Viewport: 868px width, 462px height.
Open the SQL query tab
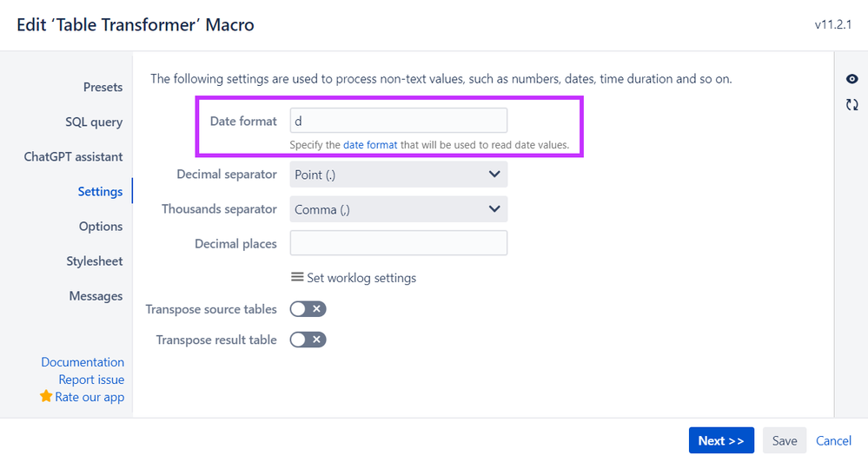pyautogui.click(x=94, y=122)
